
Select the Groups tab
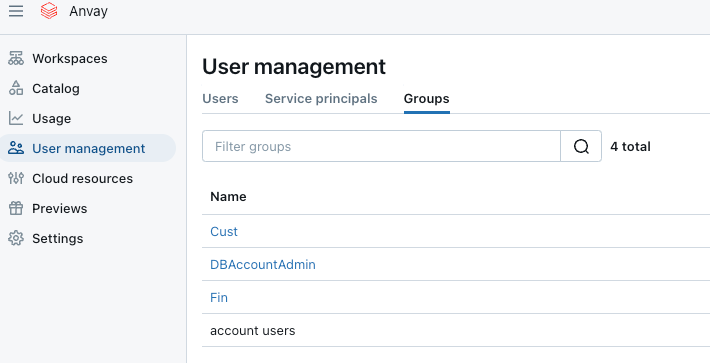pos(427,99)
